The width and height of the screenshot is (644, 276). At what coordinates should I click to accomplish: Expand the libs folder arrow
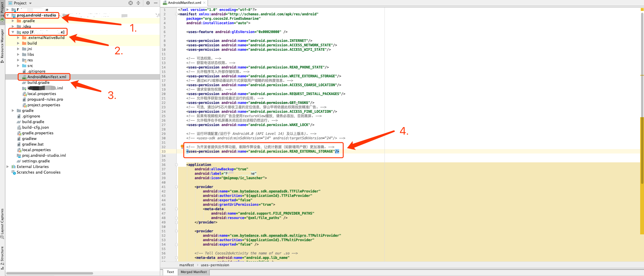point(18,54)
